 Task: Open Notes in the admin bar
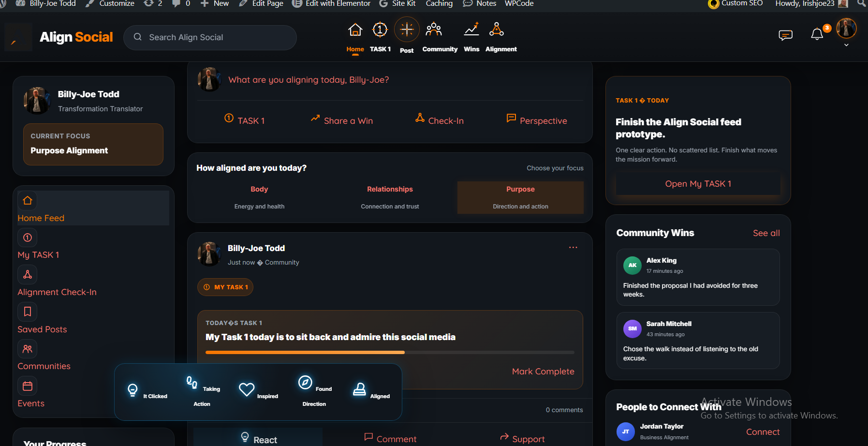click(480, 3)
